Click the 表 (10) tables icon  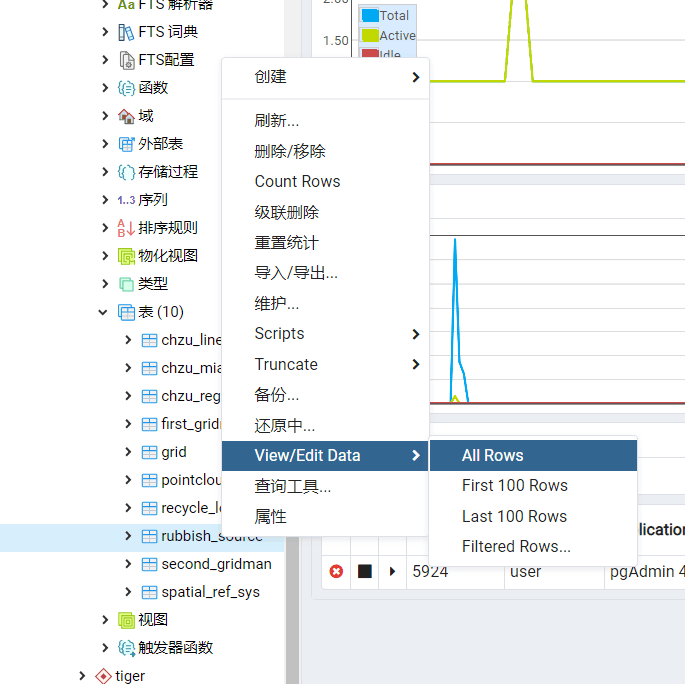[126, 312]
